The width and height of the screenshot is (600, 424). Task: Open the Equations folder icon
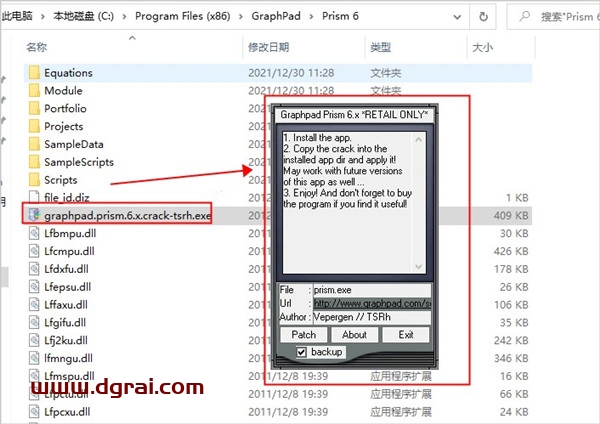coord(33,73)
